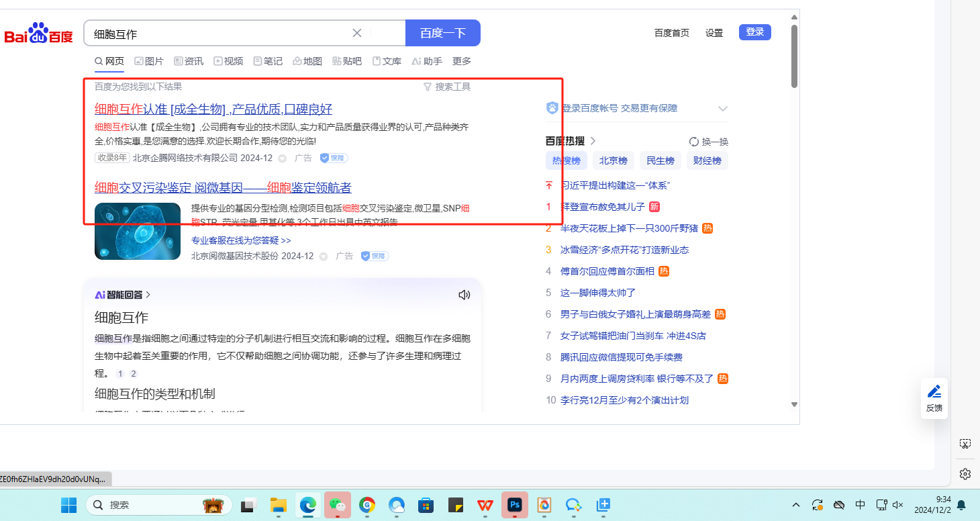Image resolution: width=980 pixels, height=521 pixels.
Task: Open Photoshop from the taskbar
Action: 515,505
